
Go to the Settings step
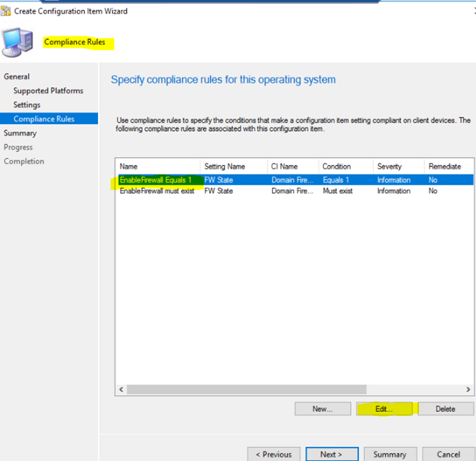[27, 105]
